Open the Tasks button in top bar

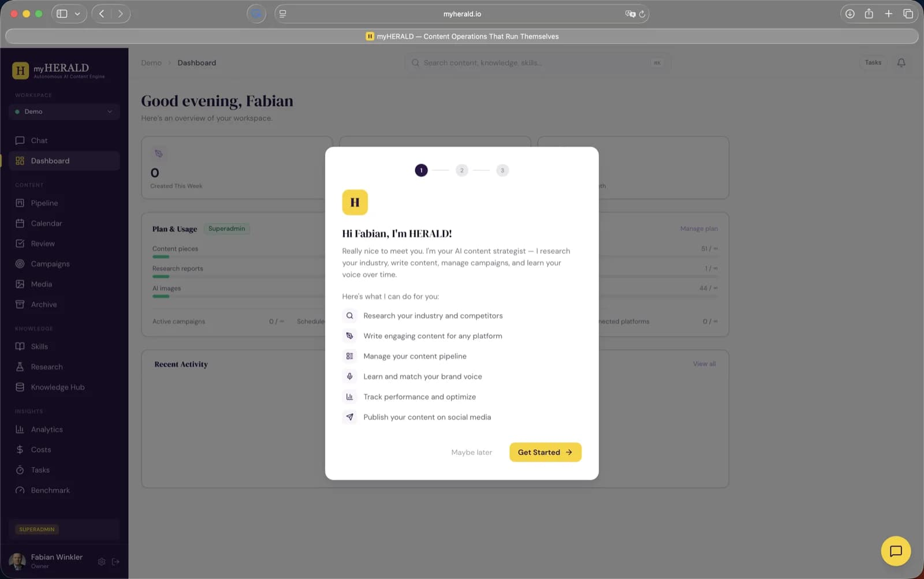click(873, 62)
